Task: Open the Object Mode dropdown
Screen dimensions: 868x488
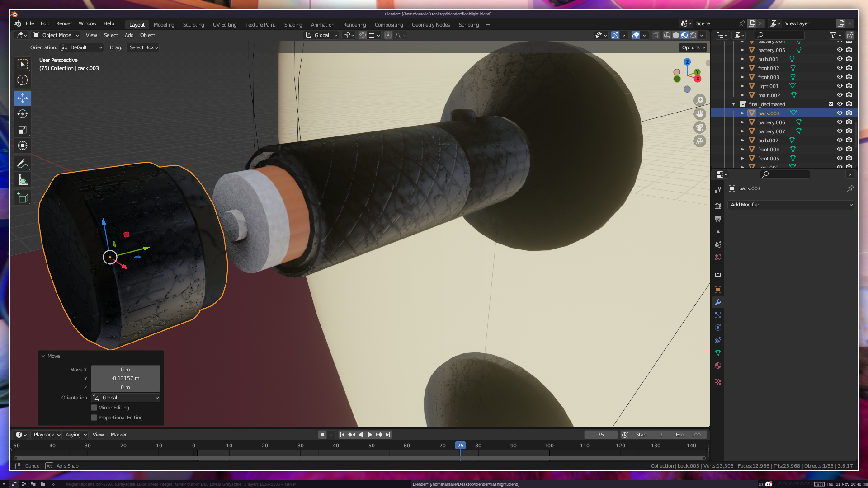Action: tap(56, 35)
